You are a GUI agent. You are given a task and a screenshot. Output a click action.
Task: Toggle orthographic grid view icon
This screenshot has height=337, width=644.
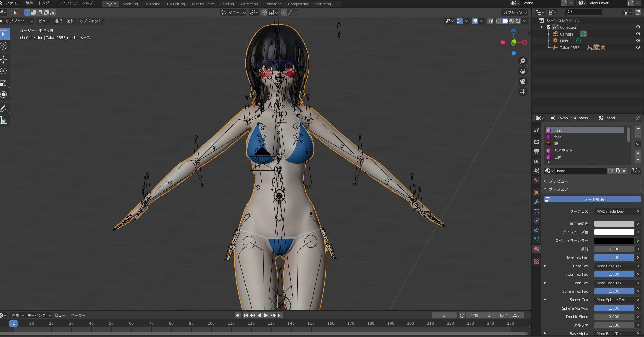pyautogui.click(x=523, y=92)
